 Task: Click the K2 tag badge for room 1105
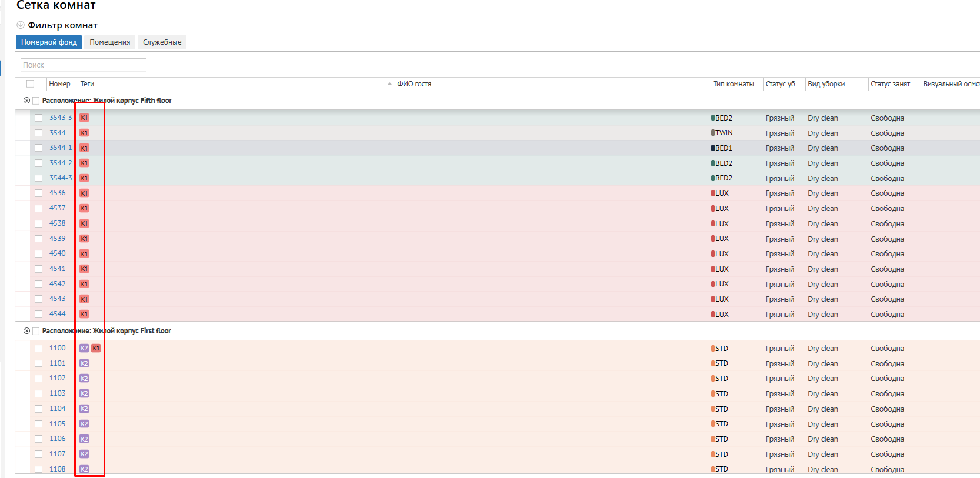click(x=84, y=424)
